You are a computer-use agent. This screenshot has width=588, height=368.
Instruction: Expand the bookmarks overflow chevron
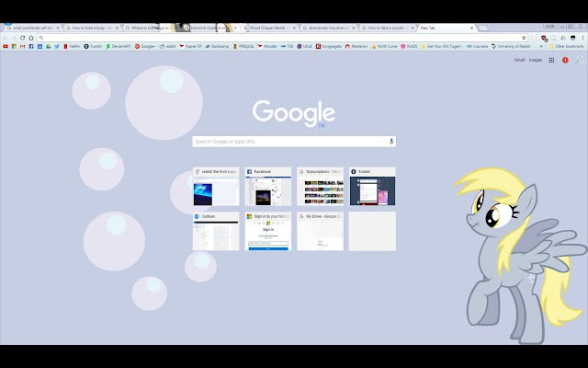coord(541,47)
